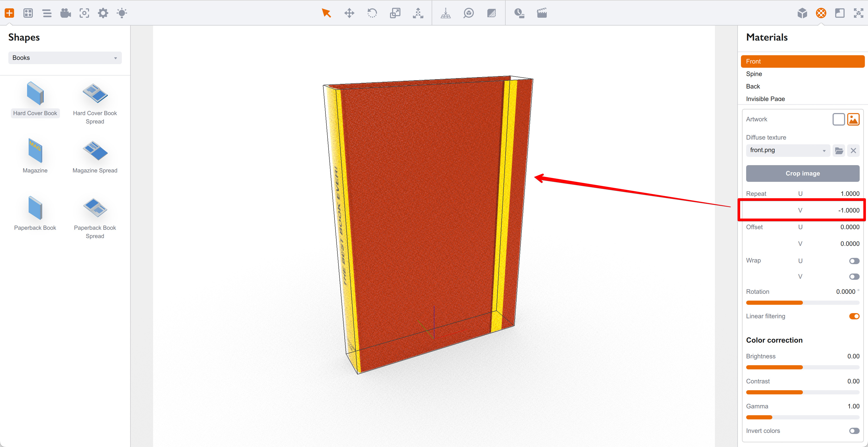This screenshot has height=447, width=868.
Task: Click the Scale tool icon
Action: point(395,13)
